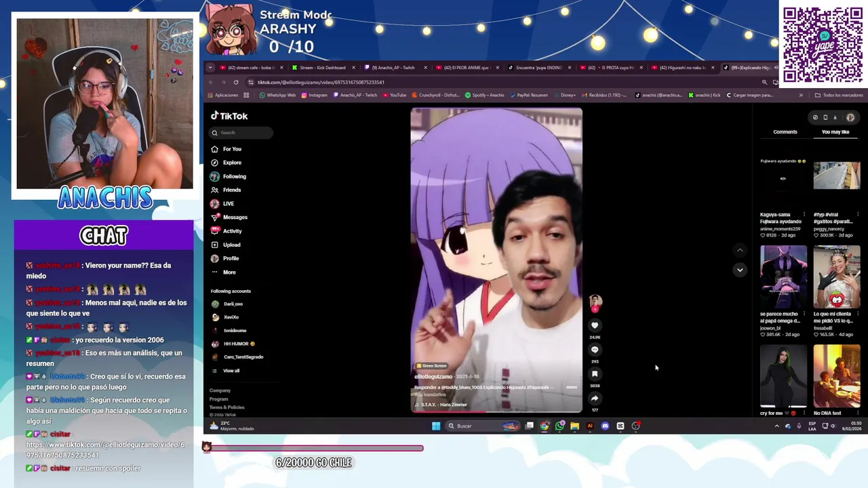Open Discord from taskbar
Viewport: 868px width, 488px height.
pyautogui.click(x=605, y=426)
